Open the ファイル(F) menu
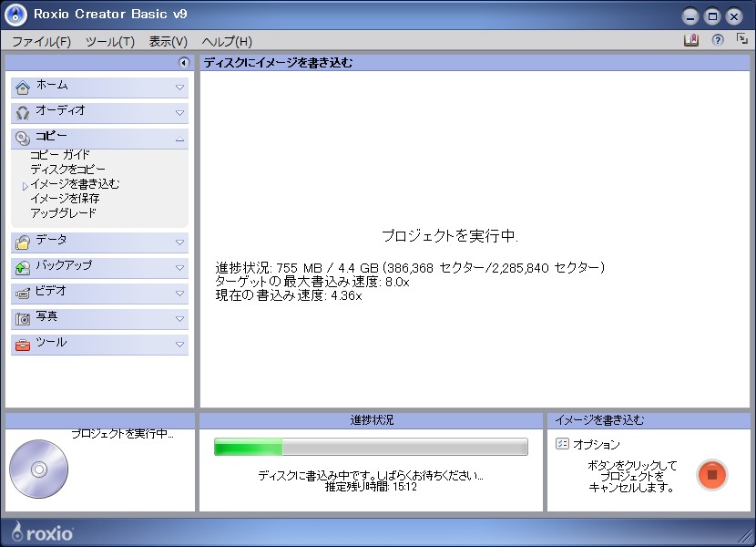The image size is (756, 547). click(x=42, y=42)
